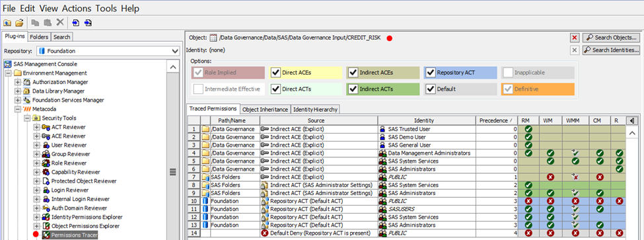Open the Repository Foundation dropdown
The width and height of the screenshot is (644, 240).
coord(175,52)
